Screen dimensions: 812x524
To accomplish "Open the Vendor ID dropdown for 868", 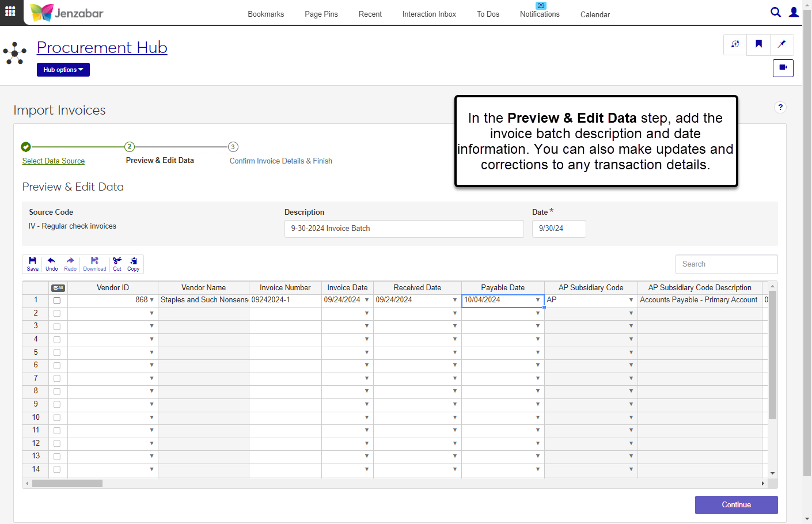I will click(x=152, y=300).
